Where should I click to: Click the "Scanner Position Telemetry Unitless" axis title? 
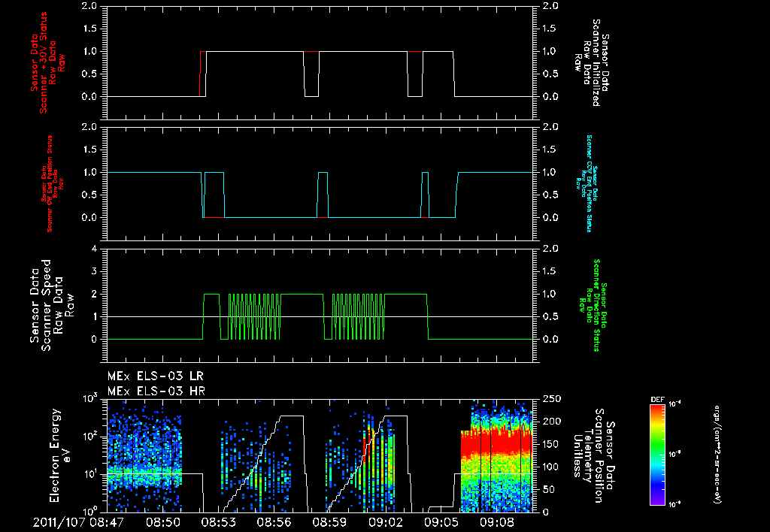[593, 455]
